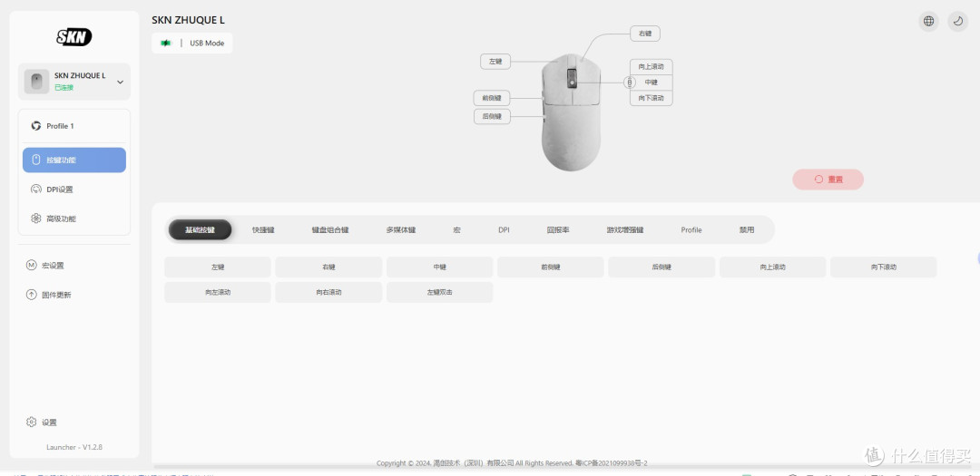
Task: Click the 设置 gear icon at the sidebar bottom
Action: pos(31,423)
